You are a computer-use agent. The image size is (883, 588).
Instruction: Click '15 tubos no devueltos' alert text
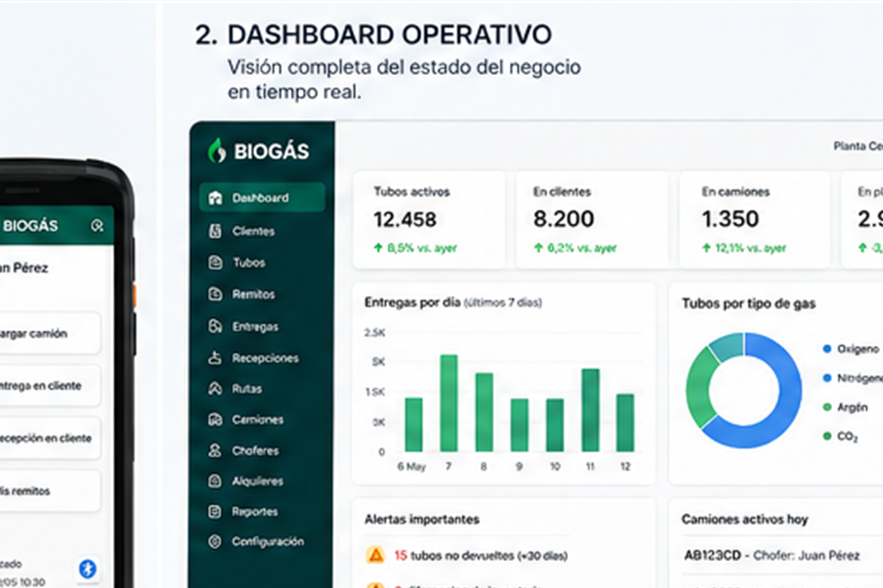tap(481, 555)
